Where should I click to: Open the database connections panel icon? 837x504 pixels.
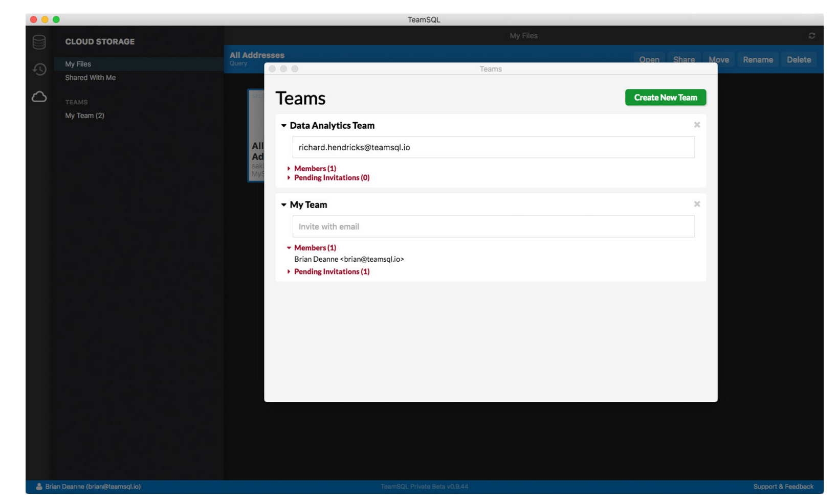[x=38, y=42]
